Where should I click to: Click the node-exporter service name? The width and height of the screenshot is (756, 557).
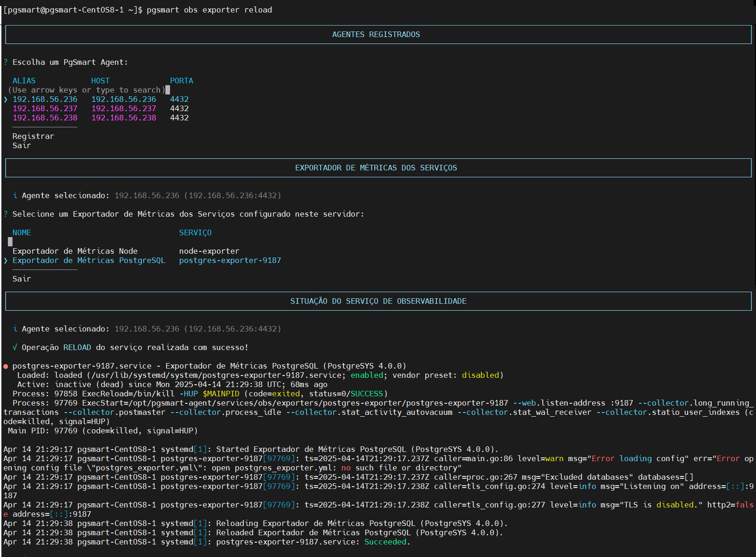[209, 251]
